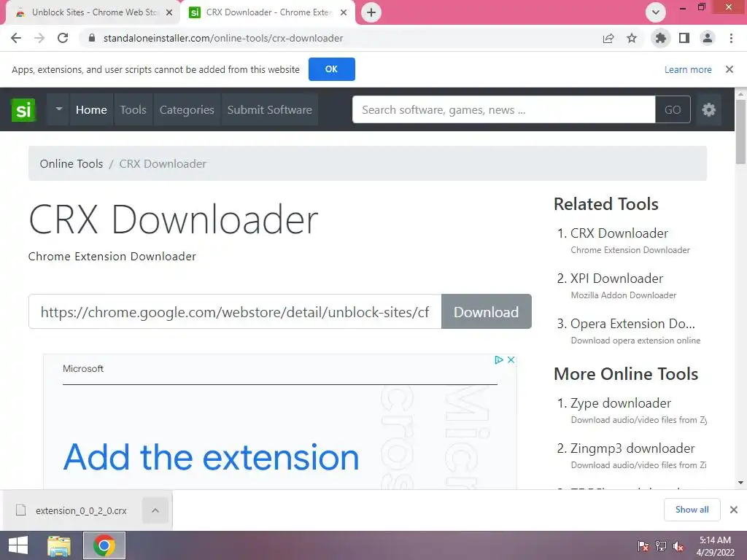This screenshot has width=747, height=560.
Task: Open the tab search dropdown arrow
Action: click(656, 12)
